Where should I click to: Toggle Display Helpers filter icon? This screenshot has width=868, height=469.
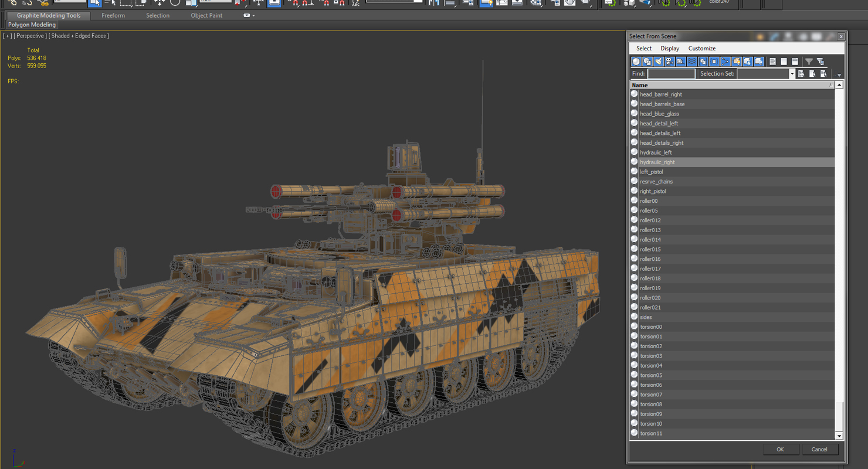click(681, 62)
